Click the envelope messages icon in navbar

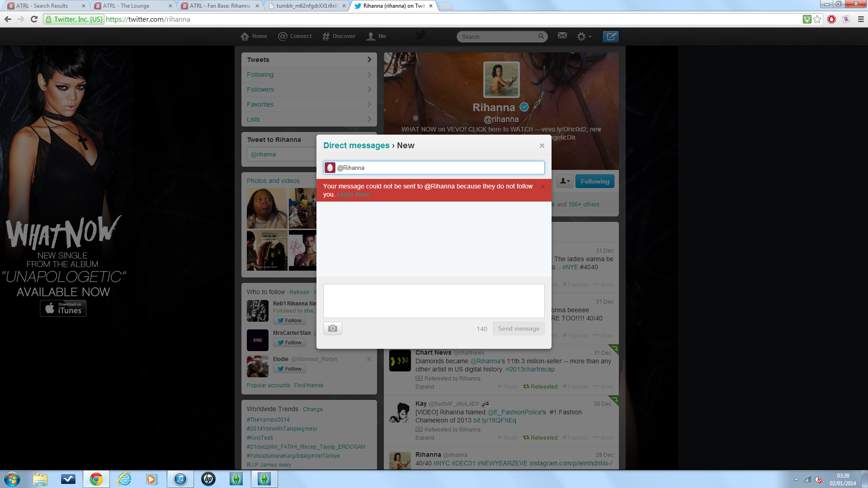(562, 36)
